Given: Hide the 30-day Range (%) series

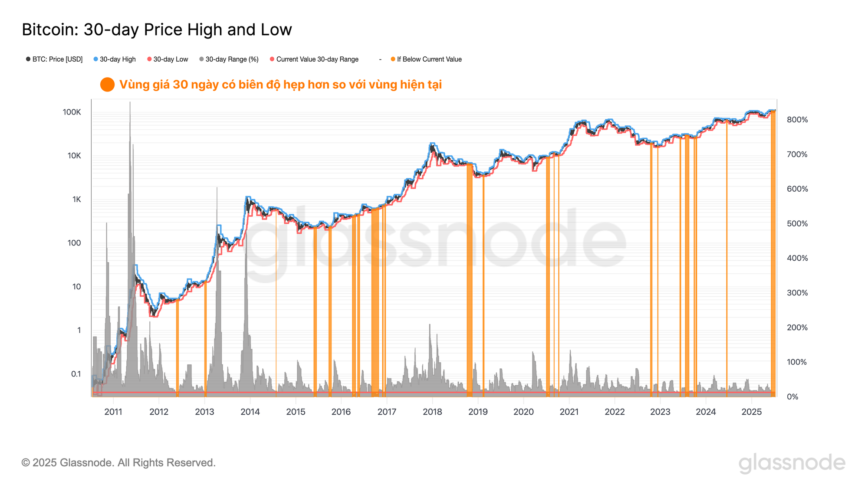Looking at the screenshot, I should (x=229, y=59).
